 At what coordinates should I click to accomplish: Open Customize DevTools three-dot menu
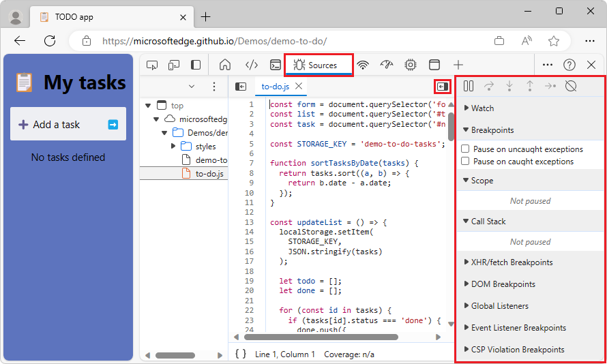548,65
